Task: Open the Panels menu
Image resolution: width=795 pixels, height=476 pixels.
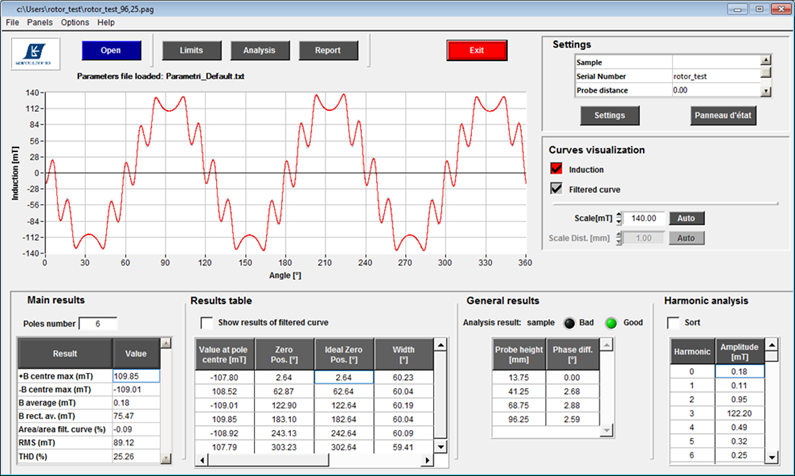Action: 40,22
